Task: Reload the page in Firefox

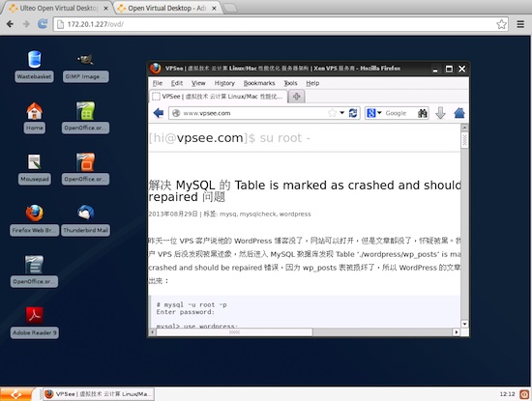Action: pos(353,113)
